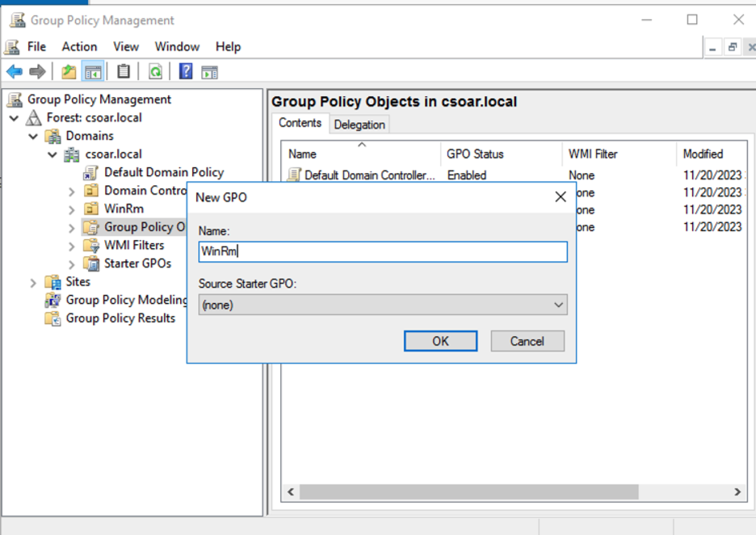The image size is (756, 535).
Task: Open the Source Starter GPO dropdown
Action: (558, 305)
